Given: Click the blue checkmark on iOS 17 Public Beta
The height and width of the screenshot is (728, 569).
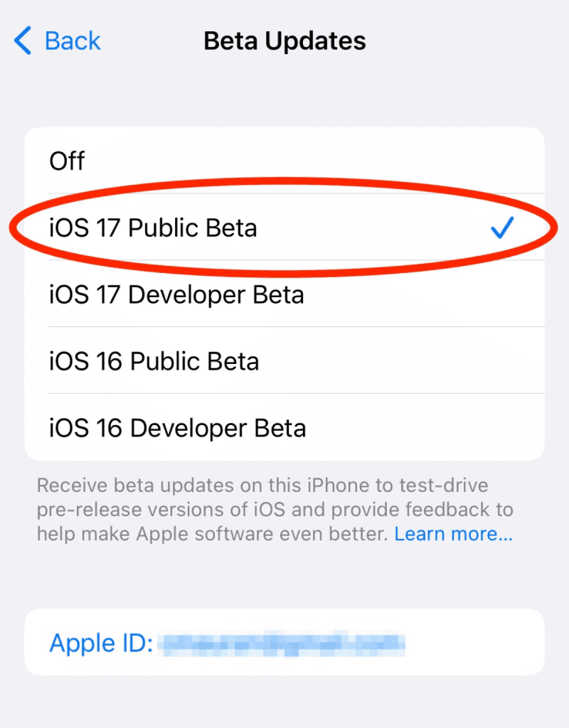Looking at the screenshot, I should [x=501, y=228].
